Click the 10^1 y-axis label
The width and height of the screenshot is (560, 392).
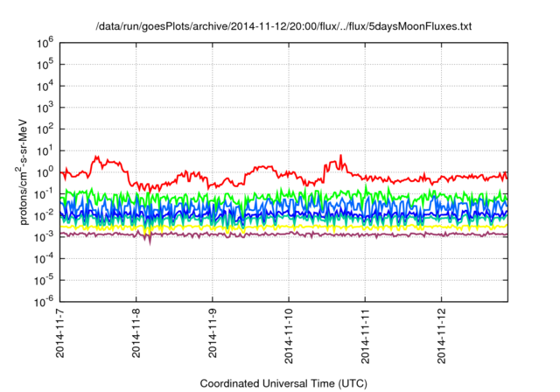(45, 151)
